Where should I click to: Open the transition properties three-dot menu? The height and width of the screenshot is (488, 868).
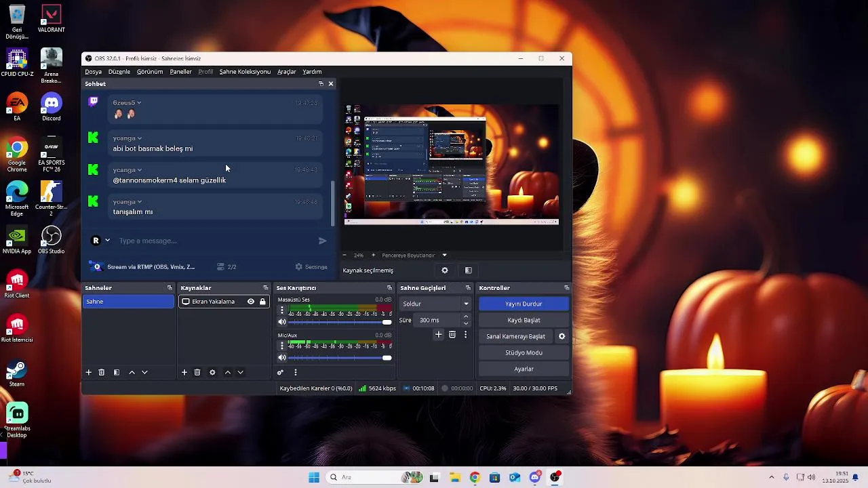[x=465, y=335]
